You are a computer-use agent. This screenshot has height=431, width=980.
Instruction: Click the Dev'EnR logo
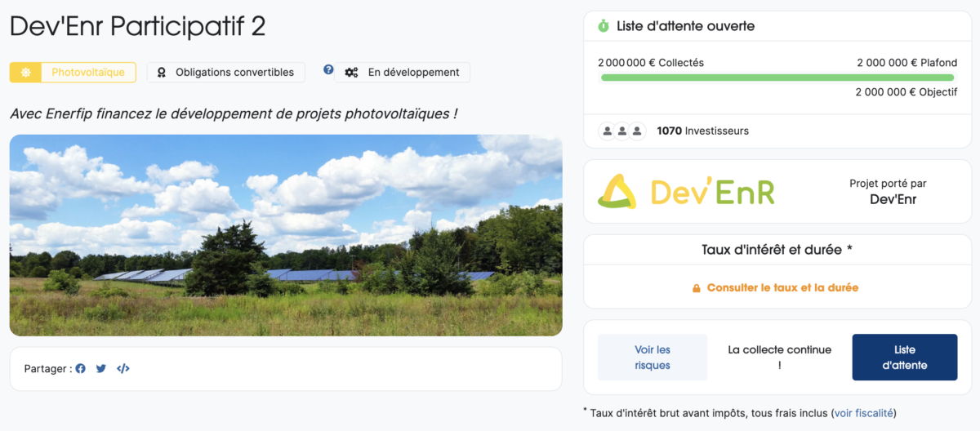686,191
